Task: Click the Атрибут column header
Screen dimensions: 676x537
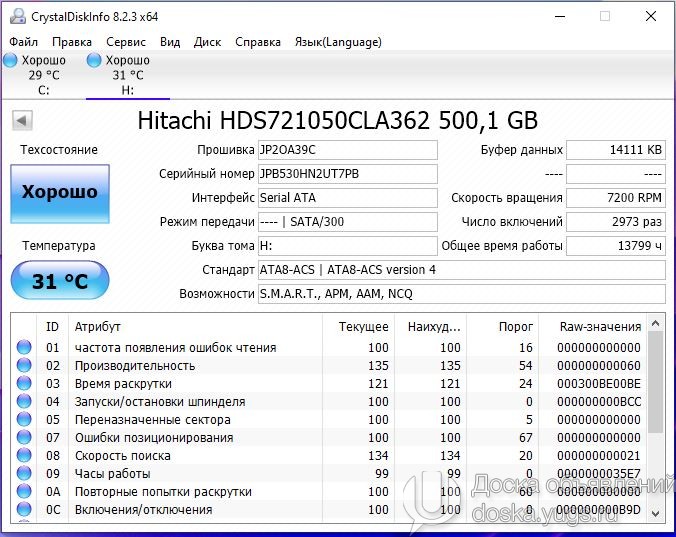Action: click(195, 327)
